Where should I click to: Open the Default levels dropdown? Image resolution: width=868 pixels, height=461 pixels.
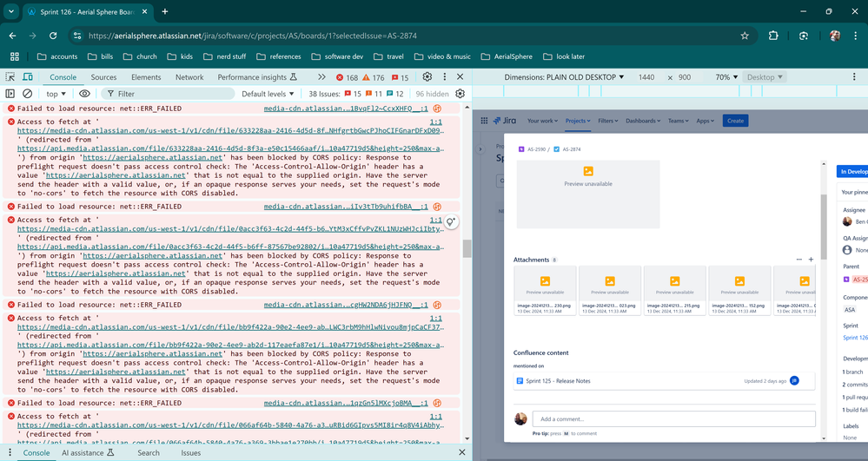click(268, 94)
